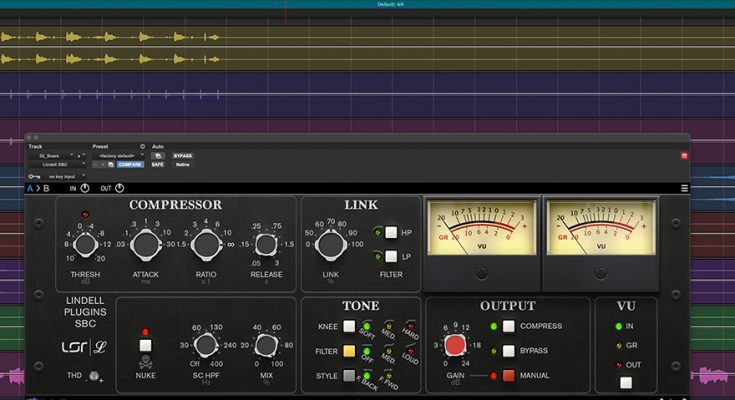Click the IN power icon
Viewport: 735px width, 400px height.
pos(84,187)
